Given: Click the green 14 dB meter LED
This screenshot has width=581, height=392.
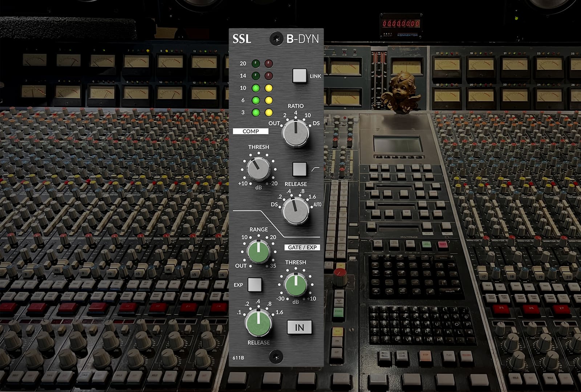Looking at the screenshot, I should (256, 76).
